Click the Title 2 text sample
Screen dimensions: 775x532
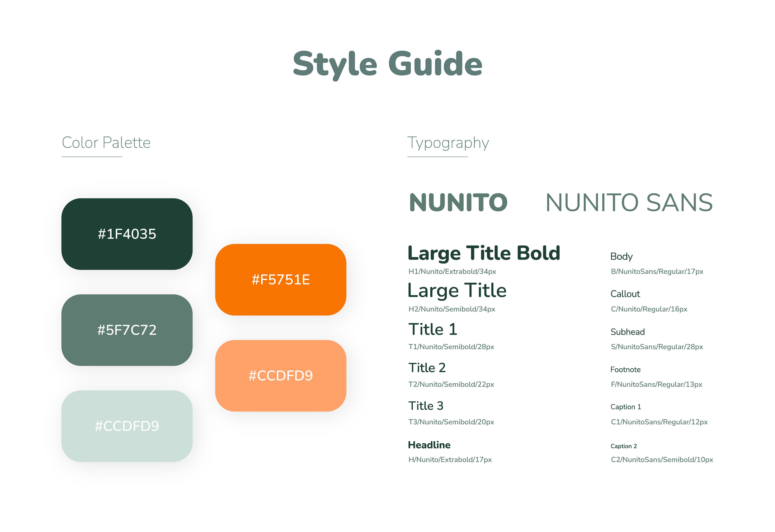click(427, 368)
